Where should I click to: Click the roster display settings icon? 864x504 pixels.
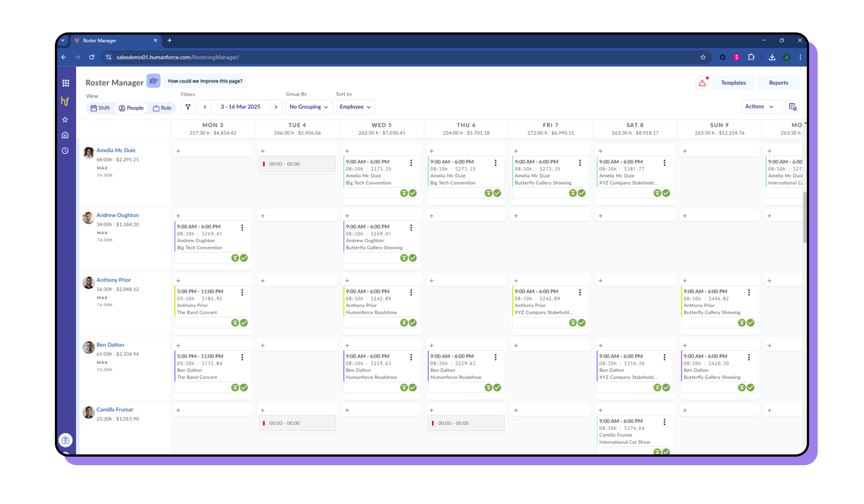[x=793, y=107]
